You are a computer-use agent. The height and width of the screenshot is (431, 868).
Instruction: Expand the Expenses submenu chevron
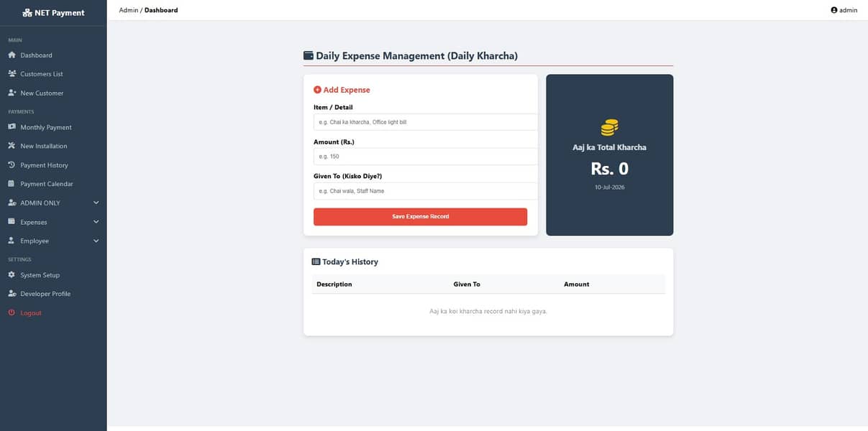96,222
